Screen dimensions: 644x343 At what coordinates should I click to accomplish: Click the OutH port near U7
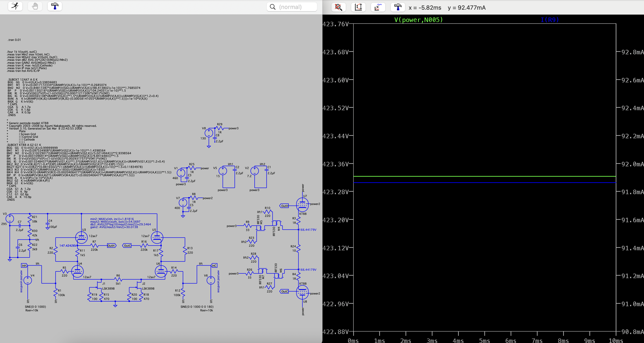[x=284, y=206]
